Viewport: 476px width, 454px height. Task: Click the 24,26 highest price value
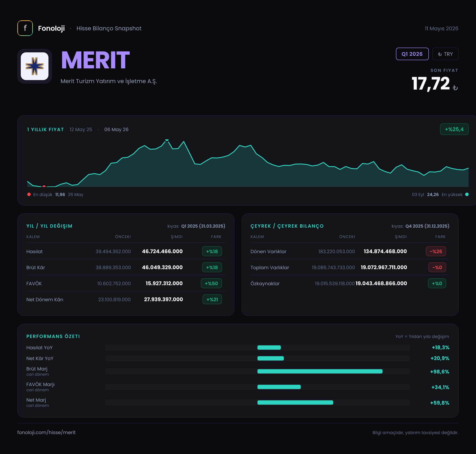[433, 194]
